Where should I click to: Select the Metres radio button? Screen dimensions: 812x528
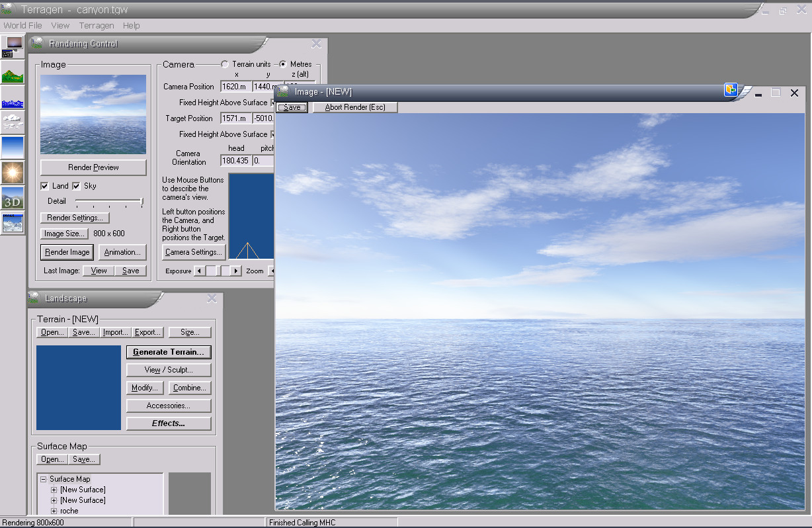point(283,64)
